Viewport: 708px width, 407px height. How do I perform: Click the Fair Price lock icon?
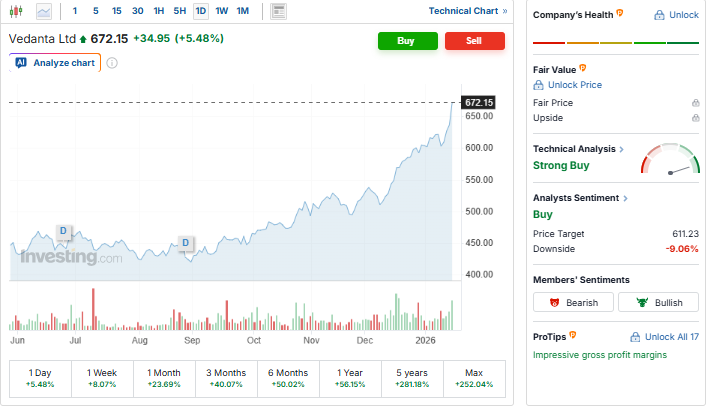695,103
